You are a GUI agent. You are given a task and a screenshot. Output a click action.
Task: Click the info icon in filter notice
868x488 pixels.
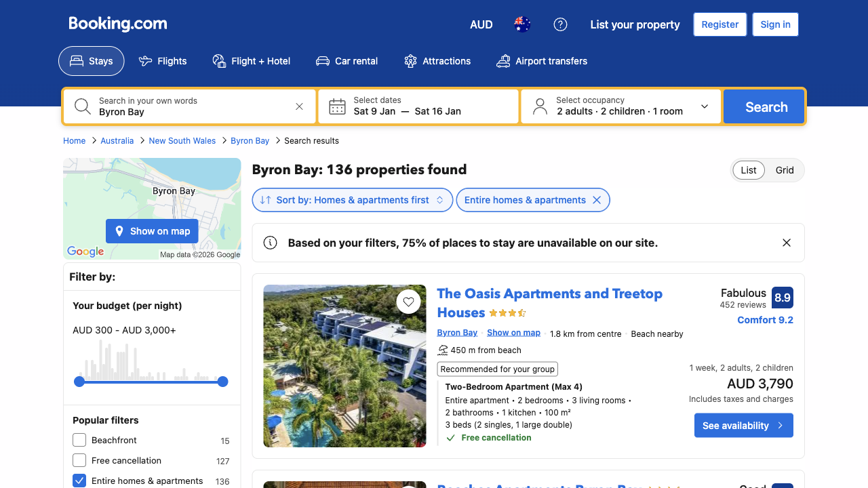coord(270,243)
